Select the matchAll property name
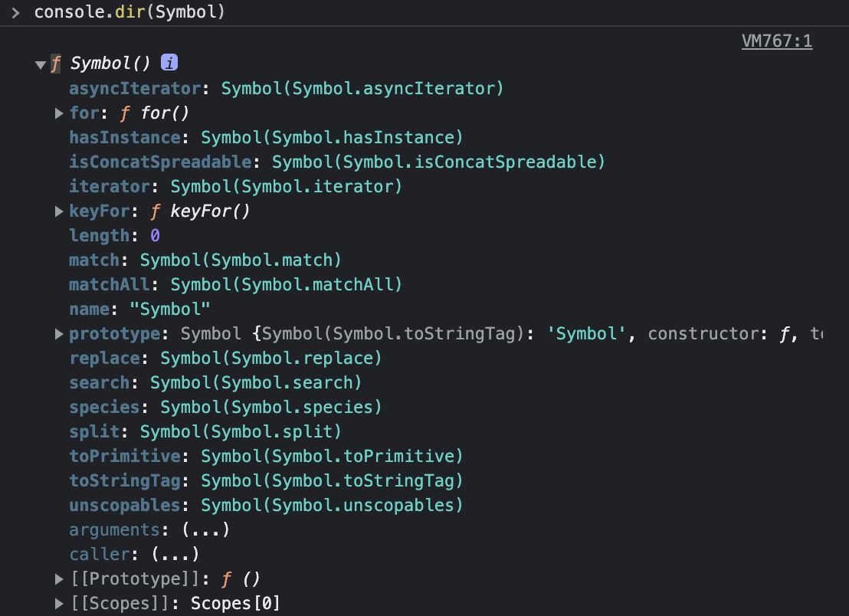 point(110,285)
